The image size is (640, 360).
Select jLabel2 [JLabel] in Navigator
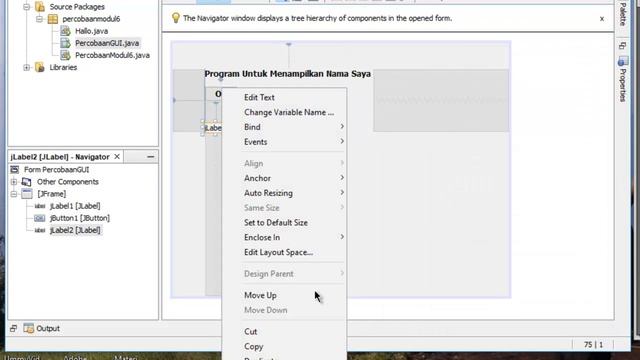pos(75,230)
